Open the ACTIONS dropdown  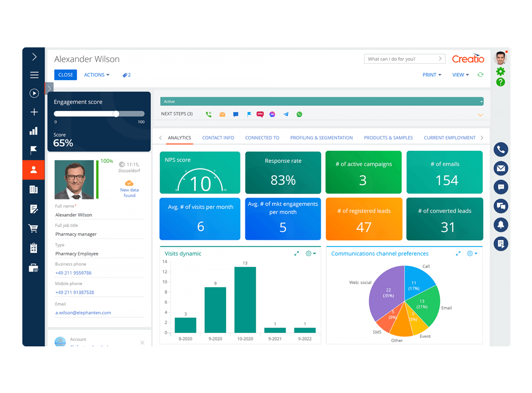click(x=97, y=75)
